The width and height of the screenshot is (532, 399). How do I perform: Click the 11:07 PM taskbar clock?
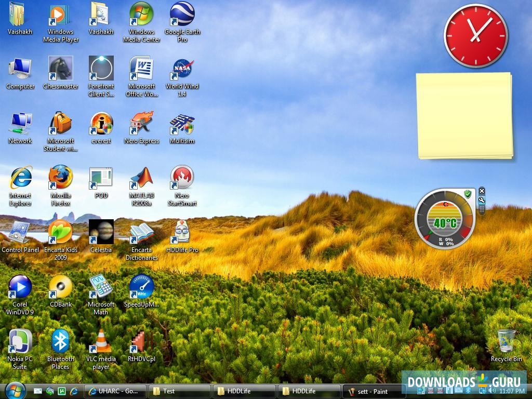coord(512,391)
